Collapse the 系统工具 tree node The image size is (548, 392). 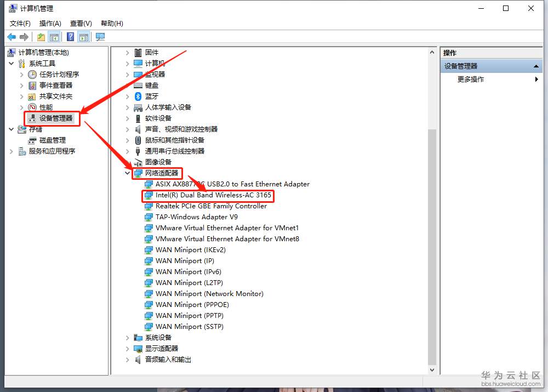[12, 63]
